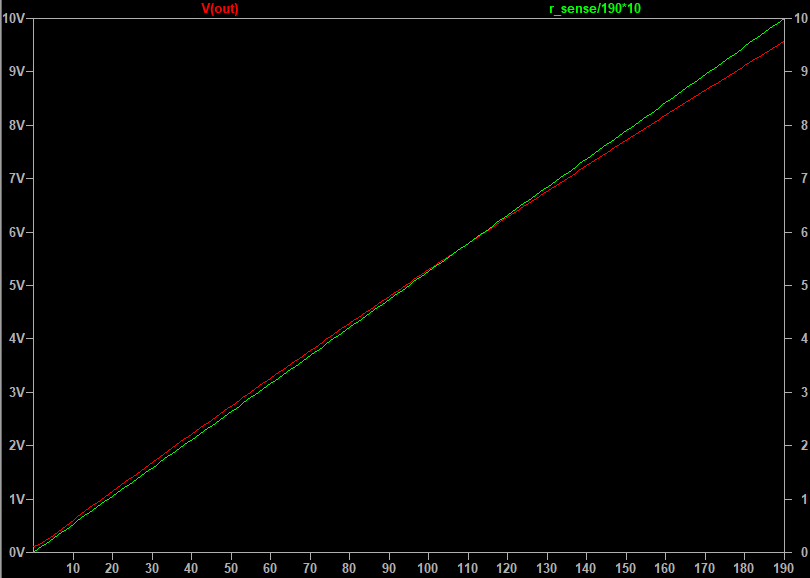Click the 8V voltage axis label

(18, 126)
